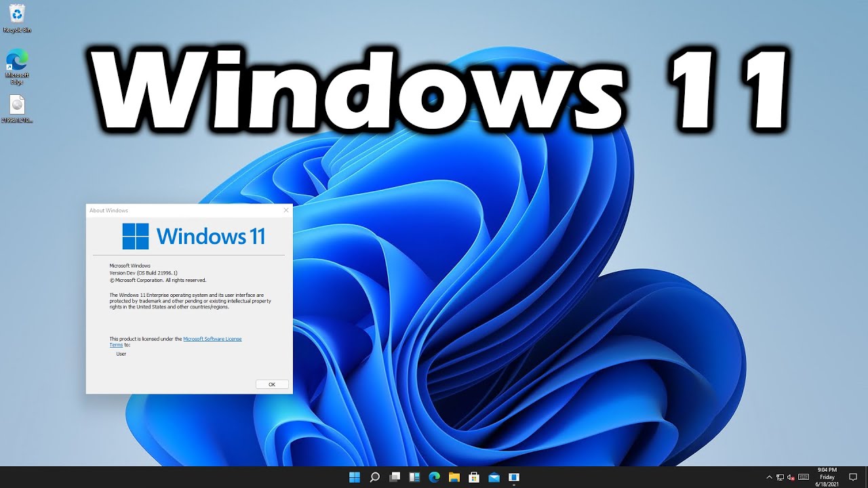
Task: Open the notification center icon
Action: point(853,477)
